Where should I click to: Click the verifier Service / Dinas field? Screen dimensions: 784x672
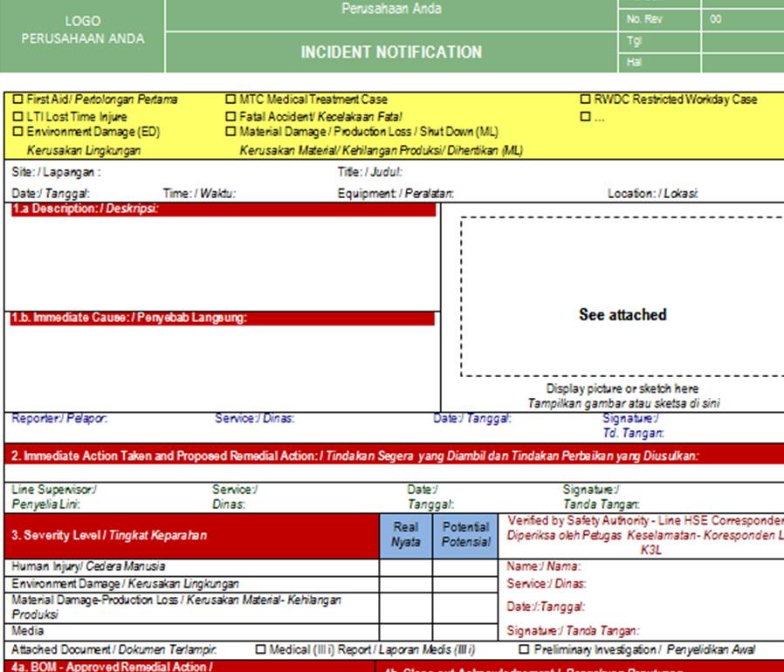[547, 584]
